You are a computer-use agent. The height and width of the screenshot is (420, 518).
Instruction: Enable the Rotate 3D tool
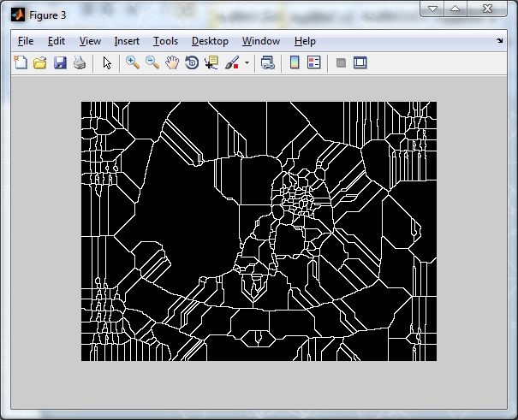[x=192, y=62]
